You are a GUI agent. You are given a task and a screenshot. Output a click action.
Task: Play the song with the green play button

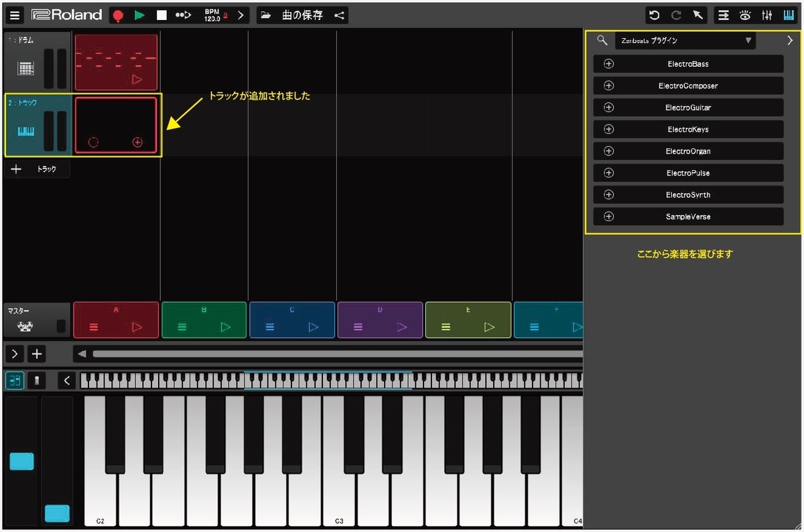click(139, 15)
